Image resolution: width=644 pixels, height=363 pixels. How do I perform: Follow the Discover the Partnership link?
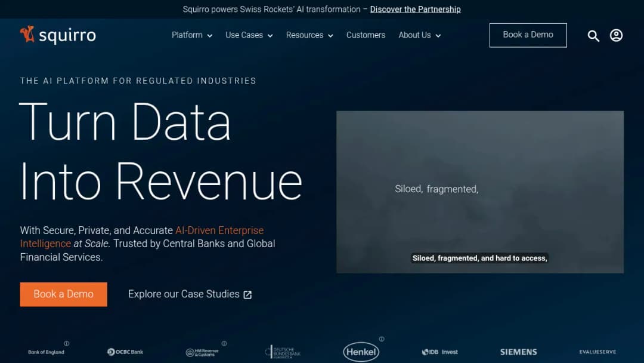(x=415, y=9)
